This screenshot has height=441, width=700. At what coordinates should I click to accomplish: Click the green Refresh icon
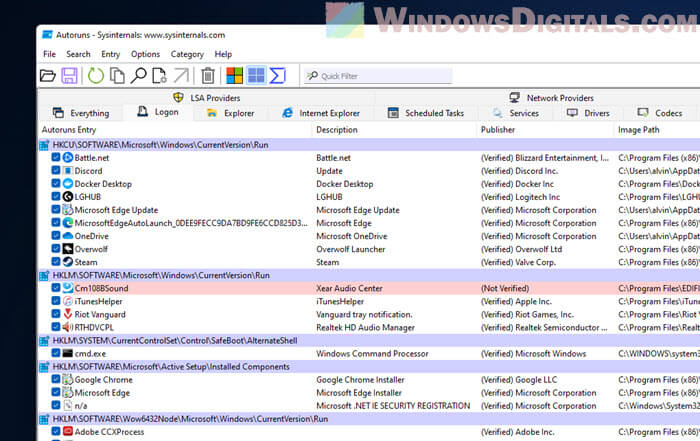point(96,76)
